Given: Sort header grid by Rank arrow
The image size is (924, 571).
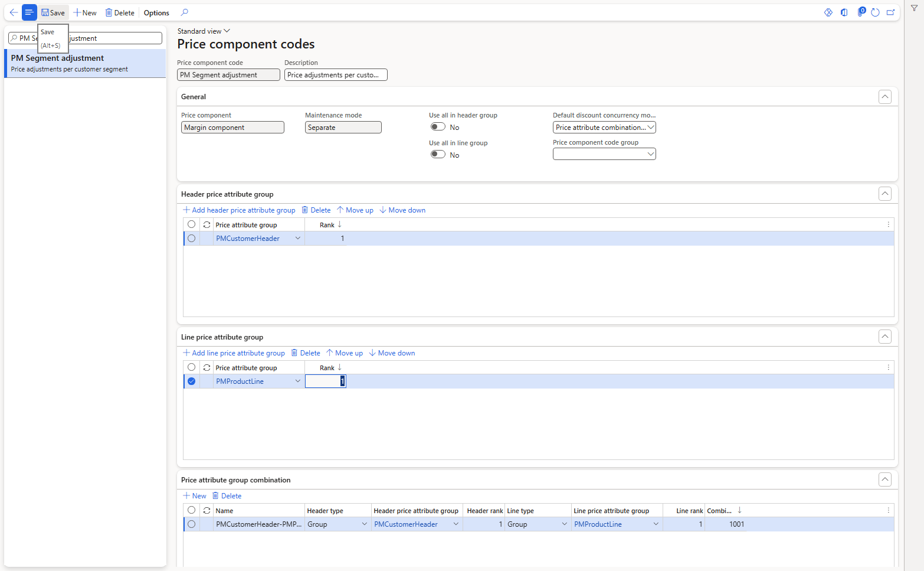Looking at the screenshot, I should [340, 225].
